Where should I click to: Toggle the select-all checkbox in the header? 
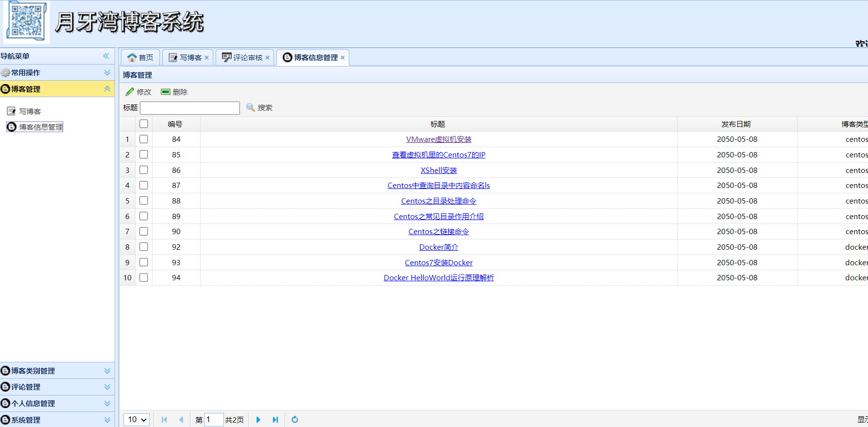tap(144, 124)
